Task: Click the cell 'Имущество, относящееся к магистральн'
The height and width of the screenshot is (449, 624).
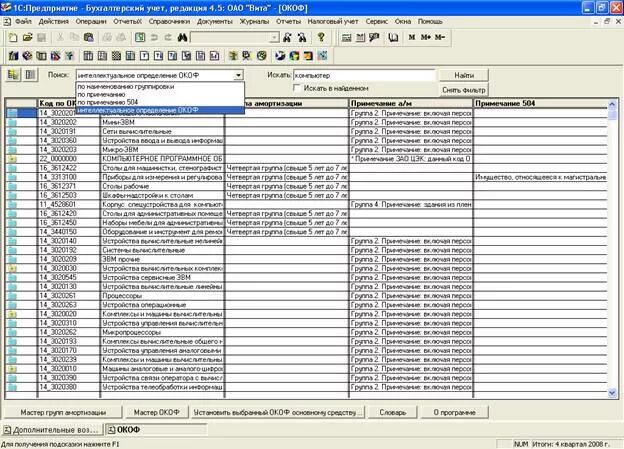Action: pyautogui.click(x=540, y=177)
